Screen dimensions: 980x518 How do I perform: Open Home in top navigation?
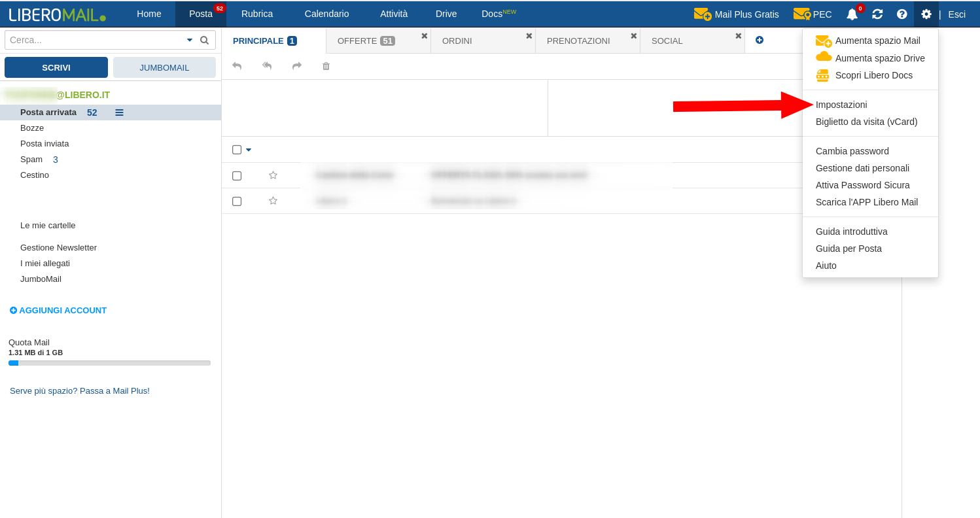(x=149, y=14)
